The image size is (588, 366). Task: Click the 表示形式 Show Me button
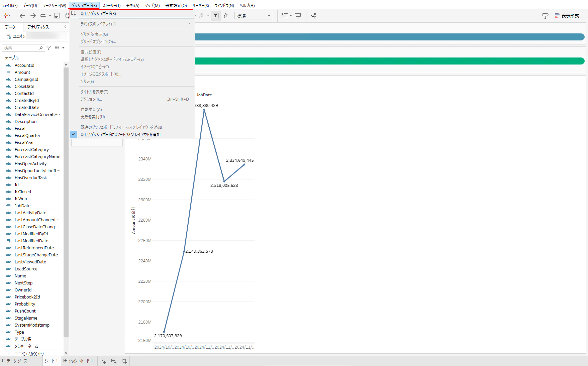pos(567,16)
